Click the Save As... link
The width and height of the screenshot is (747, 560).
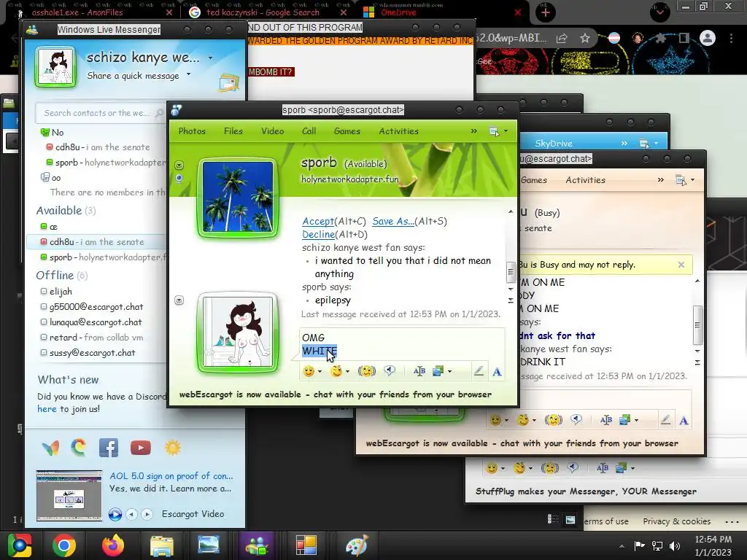click(x=393, y=222)
